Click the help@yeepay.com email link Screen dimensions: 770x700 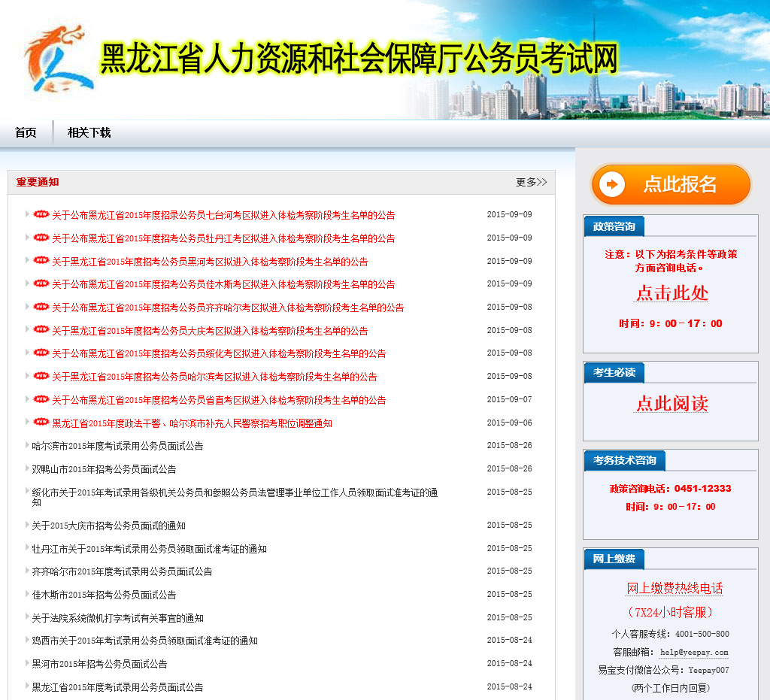[694, 653]
